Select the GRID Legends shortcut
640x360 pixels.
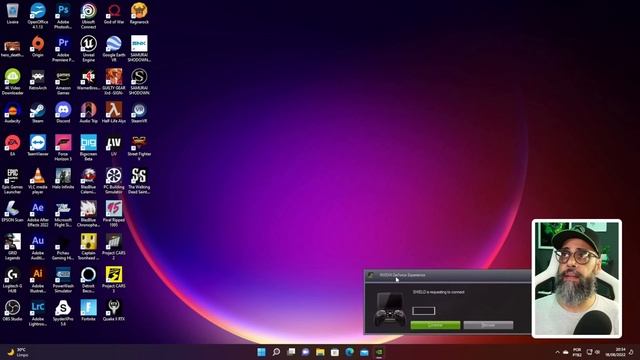(13, 247)
